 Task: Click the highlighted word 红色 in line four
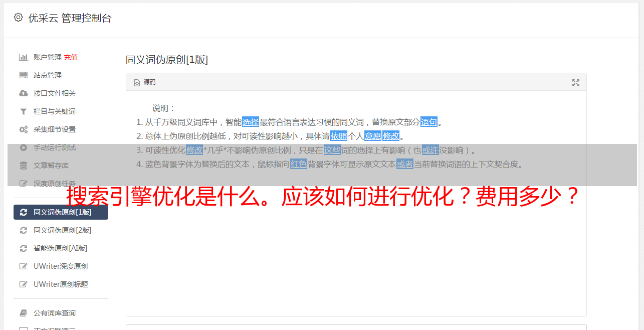tap(299, 164)
